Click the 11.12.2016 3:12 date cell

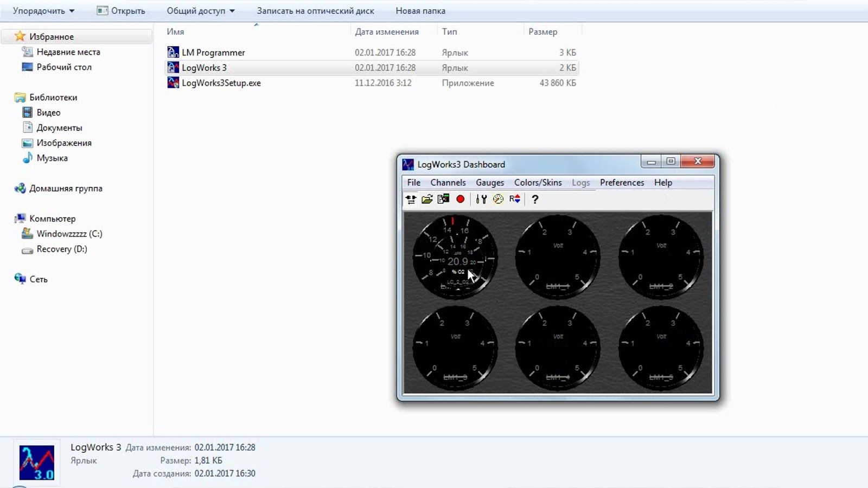[x=383, y=83]
